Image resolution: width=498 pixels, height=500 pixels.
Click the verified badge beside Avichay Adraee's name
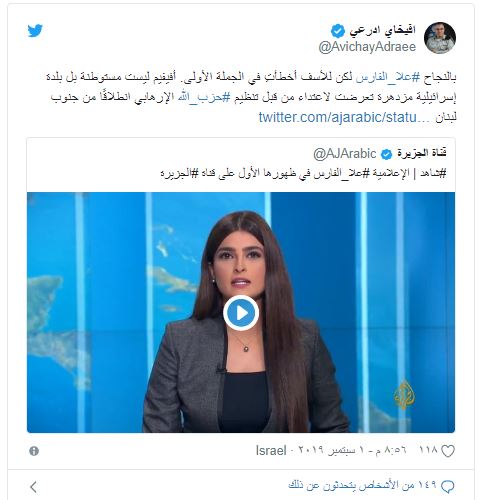click(x=338, y=31)
